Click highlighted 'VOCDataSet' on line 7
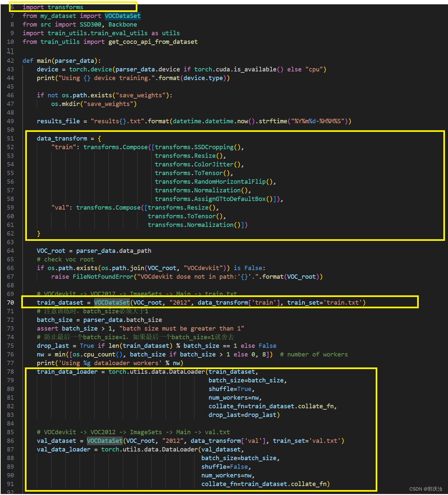 click(123, 16)
